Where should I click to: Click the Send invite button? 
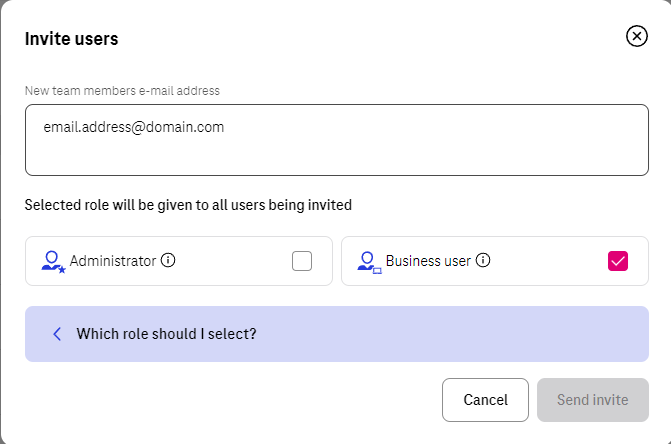pyautogui.click(x=593, y=400)
